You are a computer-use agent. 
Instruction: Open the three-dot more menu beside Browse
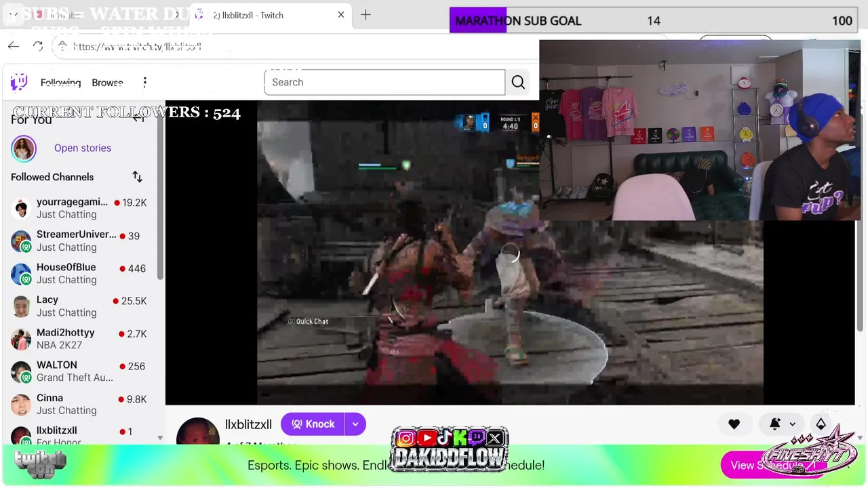[x=144, y=82]
